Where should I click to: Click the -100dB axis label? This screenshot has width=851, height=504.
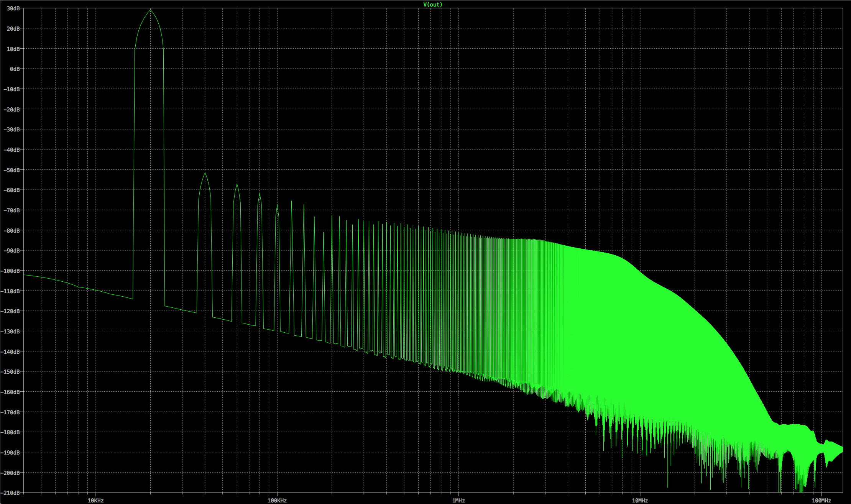pos(10,271)
